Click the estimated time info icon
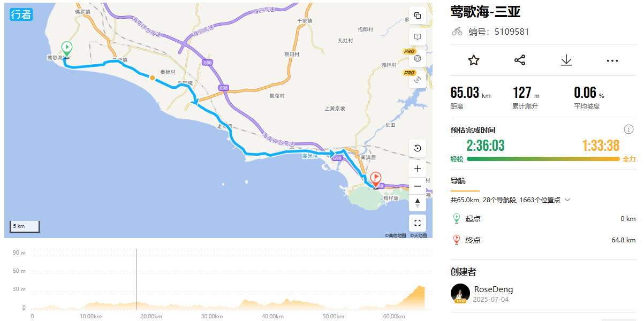This screenshot has width=644, height=321. (x=628, y=129)
